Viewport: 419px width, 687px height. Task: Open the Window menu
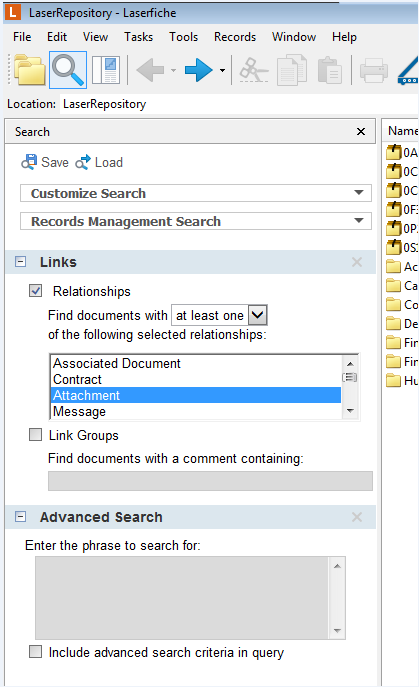[x=294, y=37]
